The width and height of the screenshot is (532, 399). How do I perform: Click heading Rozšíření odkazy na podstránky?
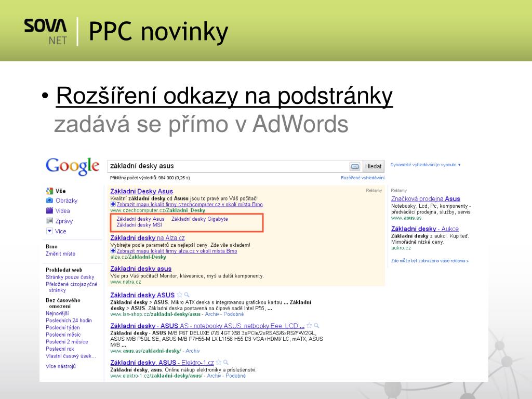(224, 96)
